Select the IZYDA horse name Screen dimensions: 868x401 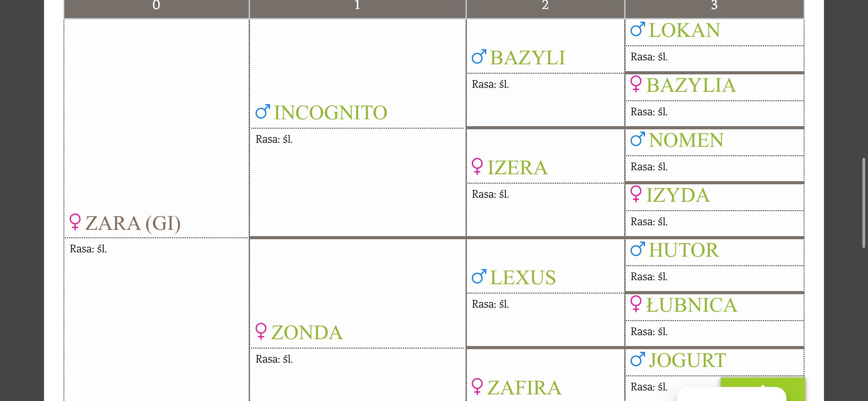point(678,195)
